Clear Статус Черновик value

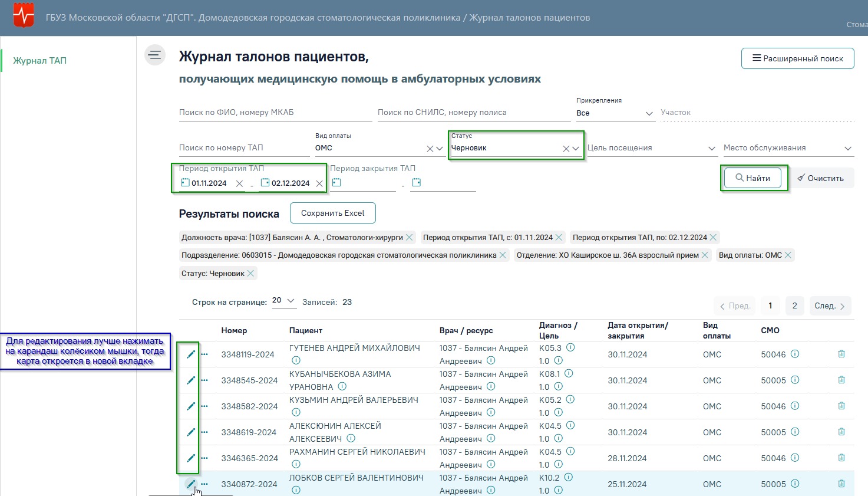(566, 149)
